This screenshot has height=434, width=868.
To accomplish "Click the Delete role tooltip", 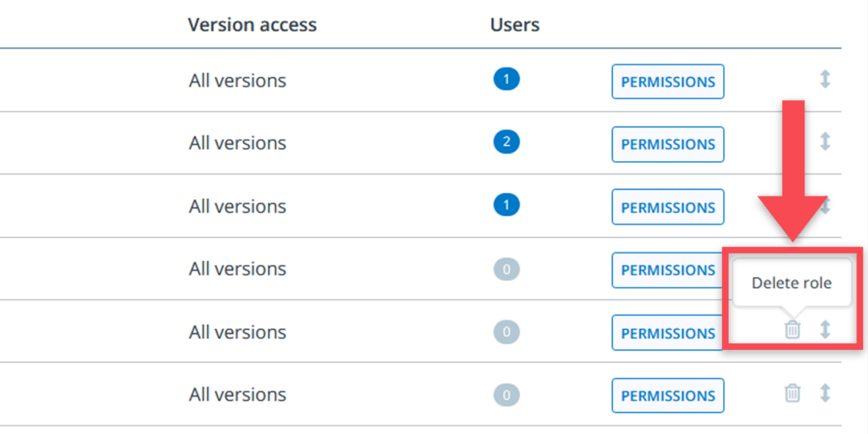I will pyautogui.click(x=792, y=283).
